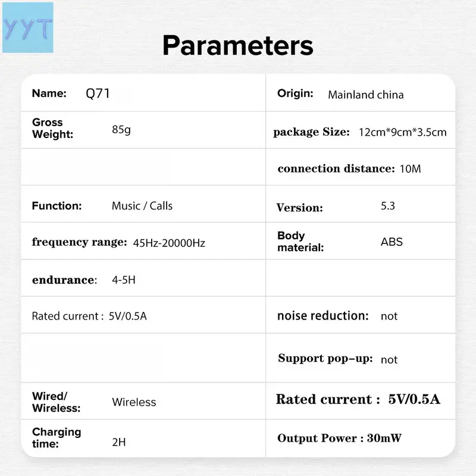Screen dimensions: 476x476
Task: Select the Function value Music / Calls
Action: coord(142,206)
